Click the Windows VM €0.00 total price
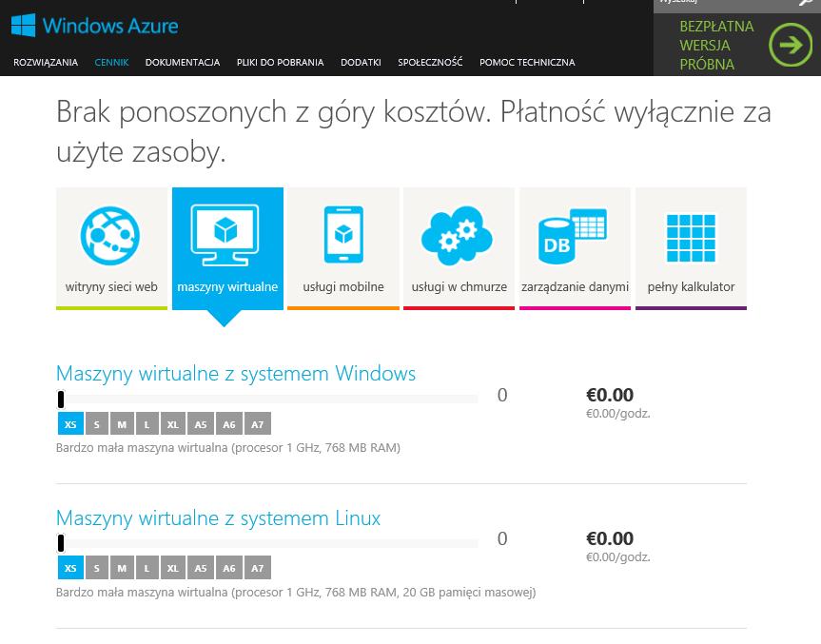This screenshot has height=644, width=821. tap(610, 395)
